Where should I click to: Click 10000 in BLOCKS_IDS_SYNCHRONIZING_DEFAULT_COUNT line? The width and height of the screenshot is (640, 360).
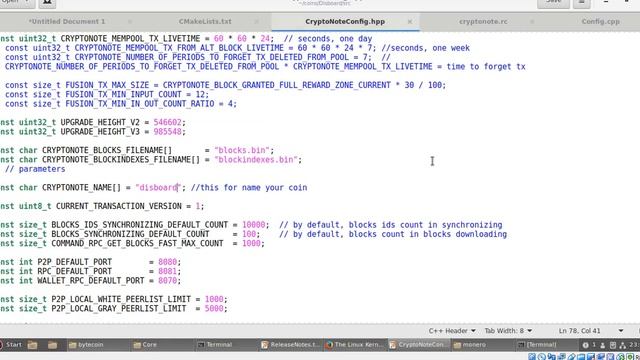(253, 225)
